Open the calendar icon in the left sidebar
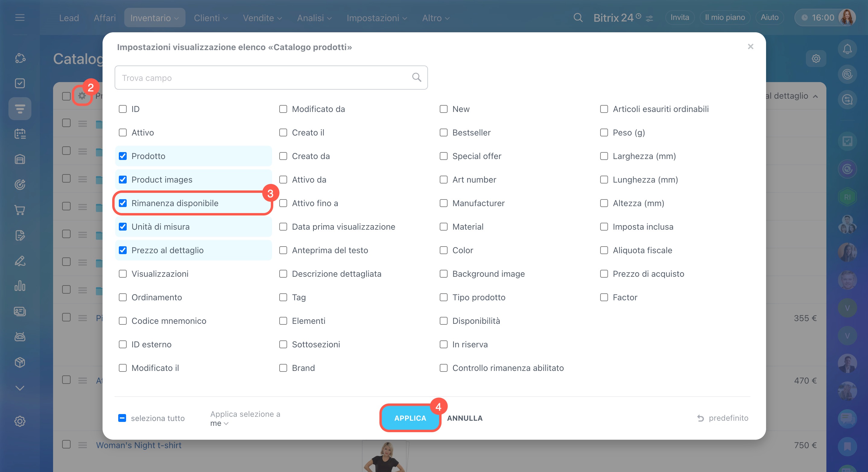The height and width of the screenshot is (472, 868). (20, 134)
